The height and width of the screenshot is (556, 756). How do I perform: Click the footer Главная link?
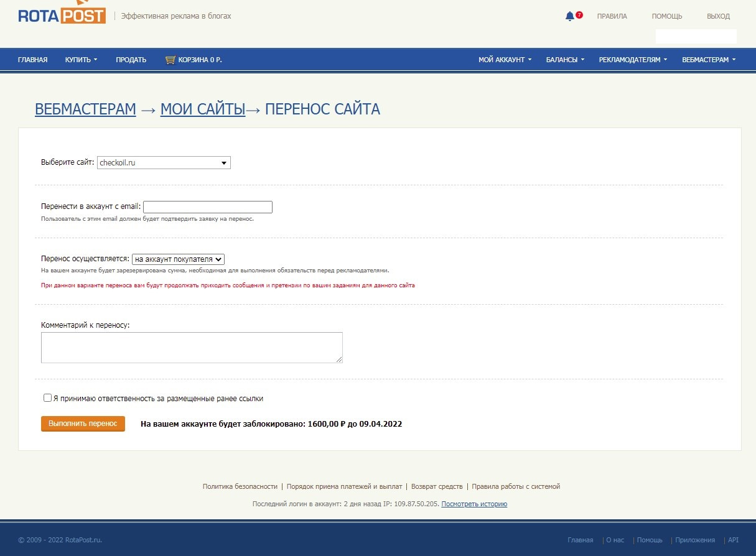pyautogui.click(x=581, y=540)
